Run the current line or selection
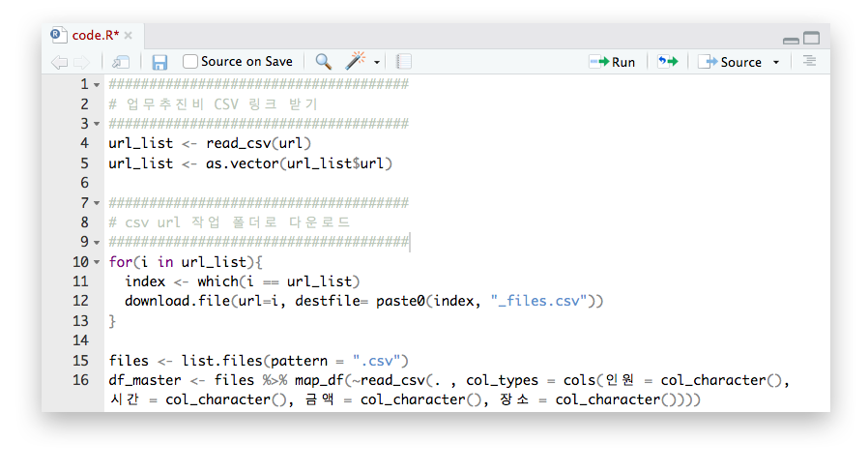 (612, 62)
